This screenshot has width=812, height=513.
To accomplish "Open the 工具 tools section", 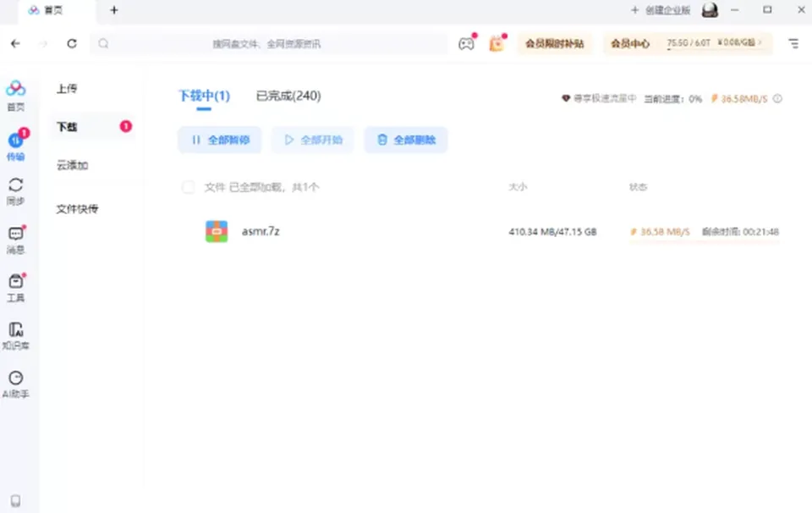I will click(15, 288).
